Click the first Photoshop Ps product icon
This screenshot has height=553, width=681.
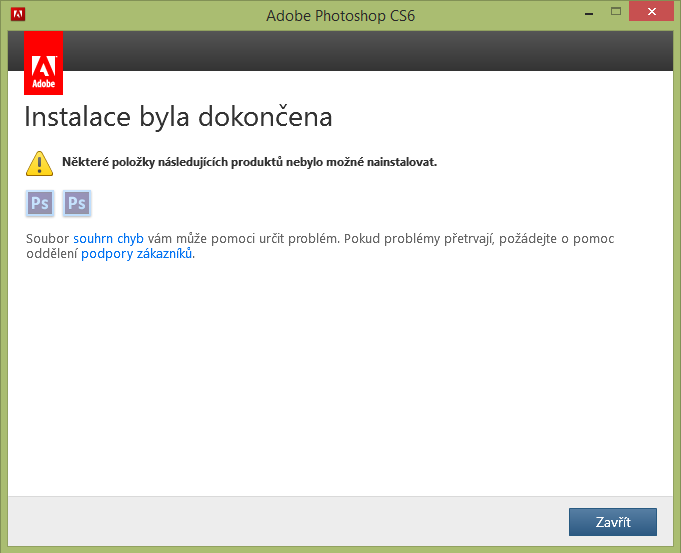40,204
